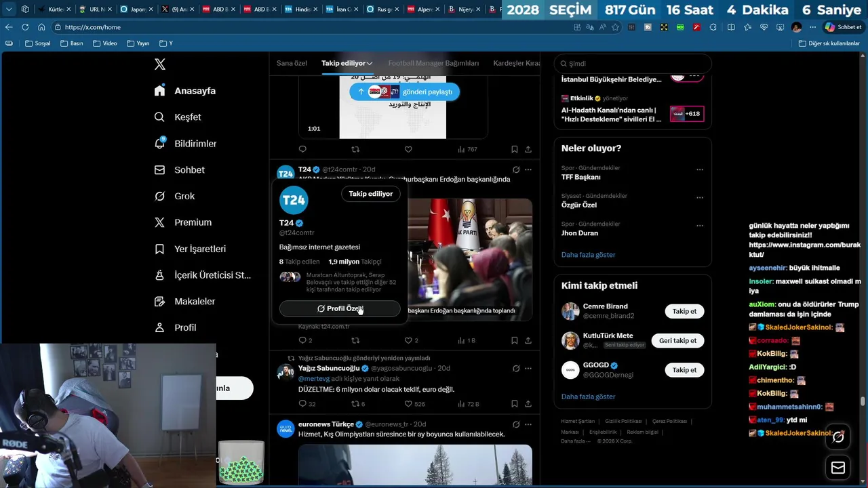
Task: Open three-dot menu on Yağız Sabuncuoğlu post
Action: coord(528,368)
